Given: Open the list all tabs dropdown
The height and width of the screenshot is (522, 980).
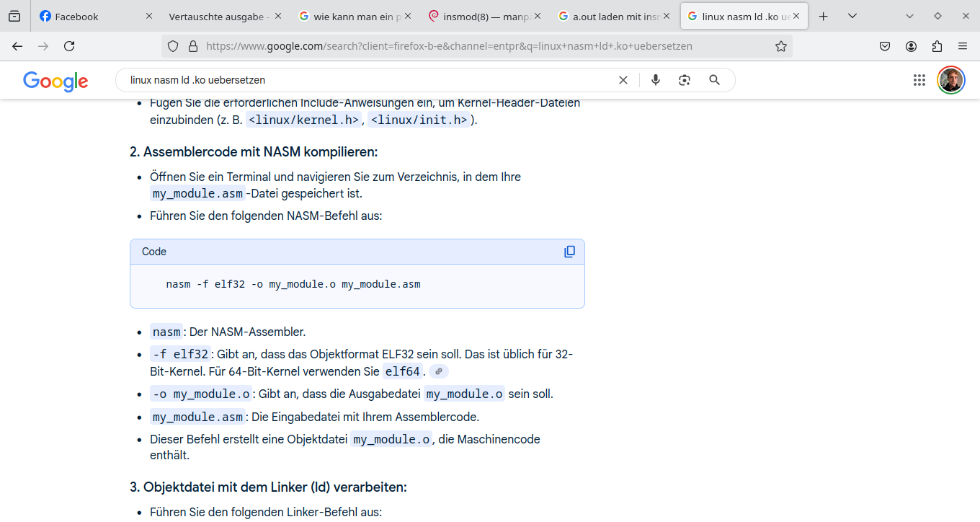Looking at the screenshot, I should (852, 15).
